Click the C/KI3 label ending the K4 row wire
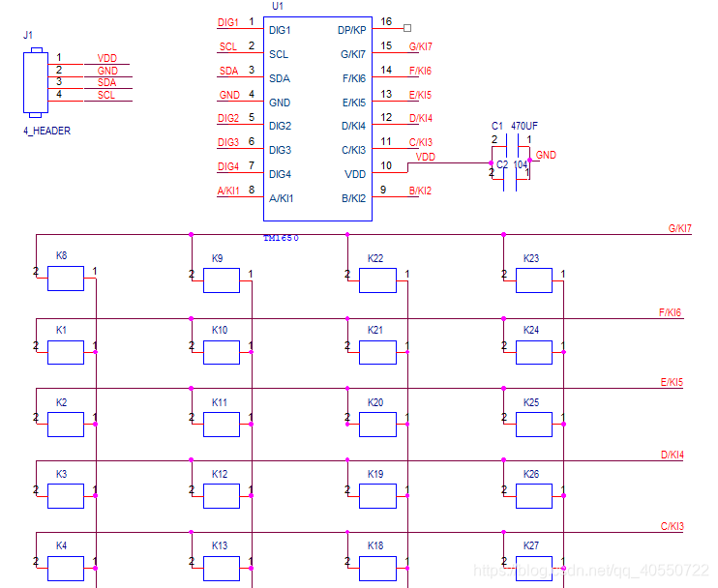Viewport: 718px width, 588px height. coord(673,526)
